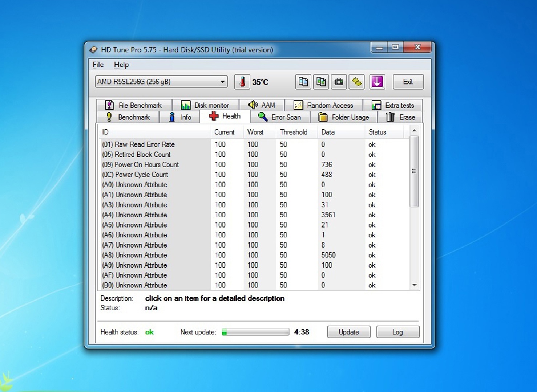
Task: Click the Current column header
Action: tap(227, 132)
